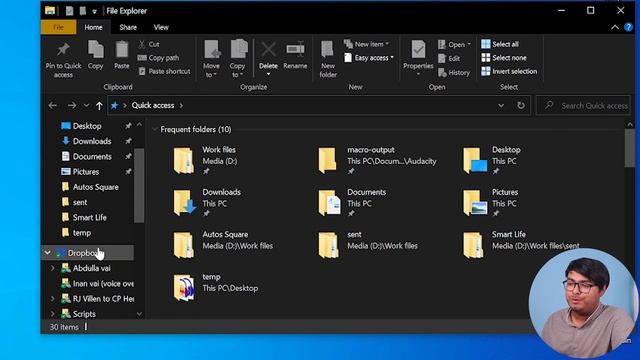Open the Desktop folder tile
Viewport: 640px width, 360px height.
(492, 161)
